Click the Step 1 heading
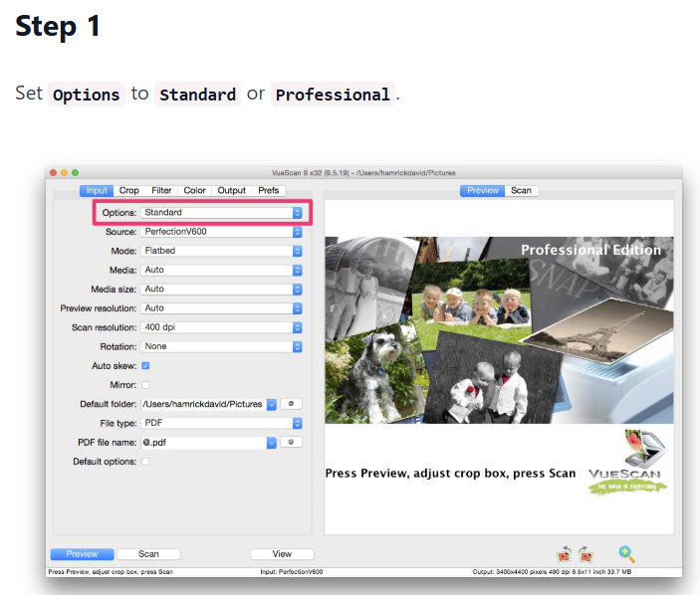 pos(57,26)
